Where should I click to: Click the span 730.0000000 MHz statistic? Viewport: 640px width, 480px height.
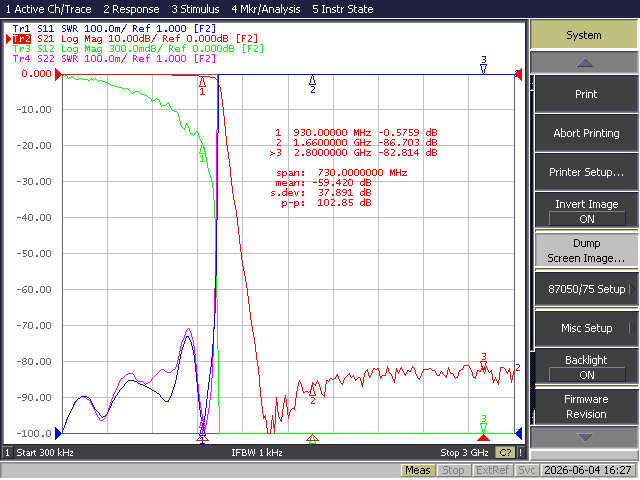[x=342, y=173]
